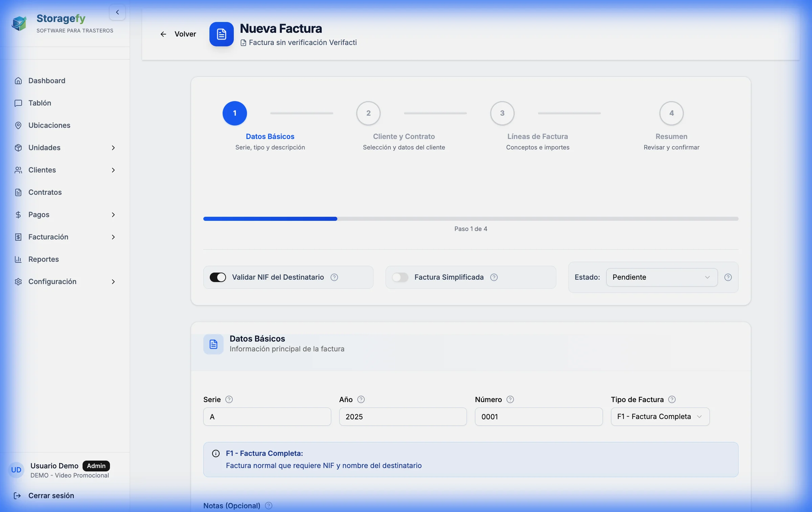
Task: Enable the Factura Simplificada toggle
Action: [x=400, y=277]
